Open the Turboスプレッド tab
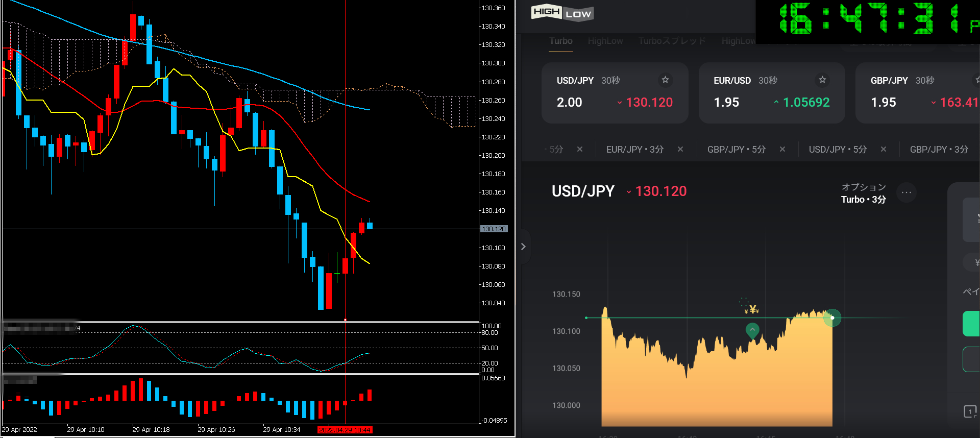This screenshot has width=980, height=438. [672, 41]
